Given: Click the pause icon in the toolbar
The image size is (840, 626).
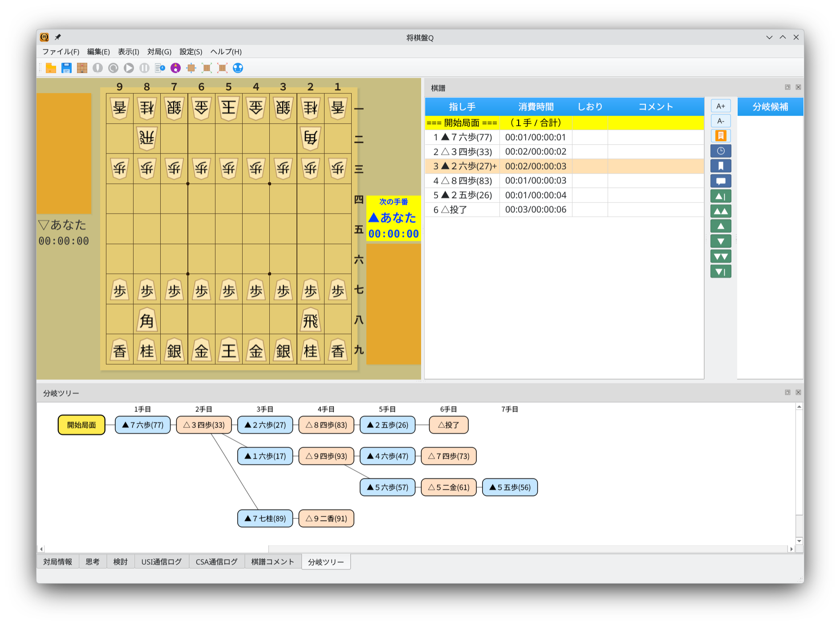Looking at the screenshot, I should tap(143, 68).
